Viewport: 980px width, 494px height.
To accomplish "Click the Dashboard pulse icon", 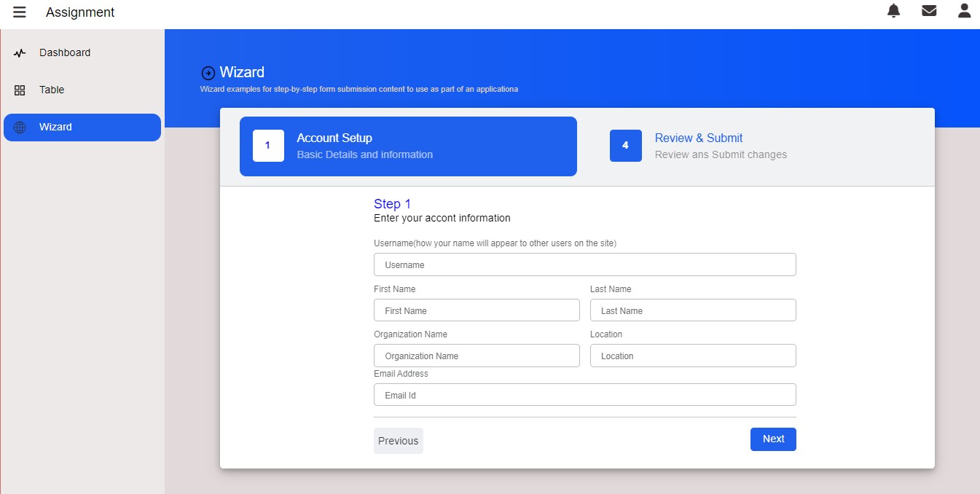I will (20, 52).
